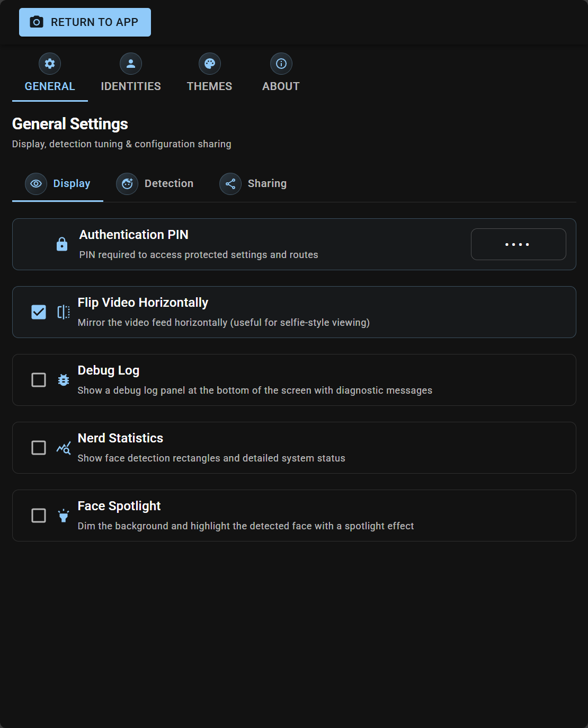Click the timer icon beside Detection
This screenshot has width=588, height=728.
coord(127,184)
